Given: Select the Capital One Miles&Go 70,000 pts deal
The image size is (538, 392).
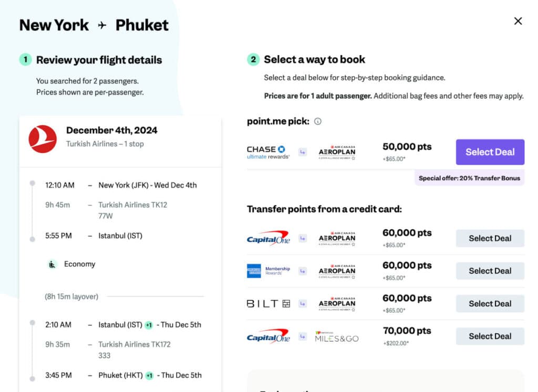Looking at the screenshot, I should (490, 336).
